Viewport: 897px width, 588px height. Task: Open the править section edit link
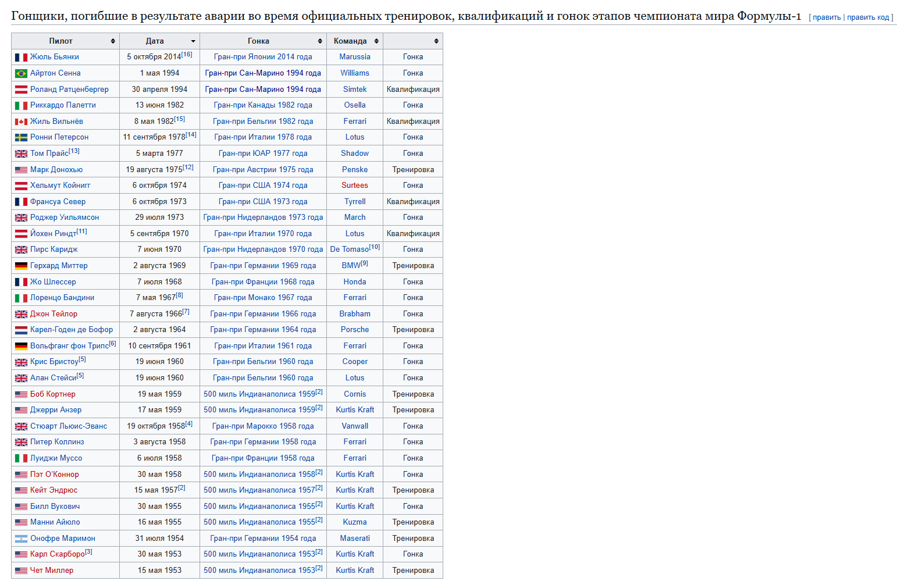click(827, 17)
